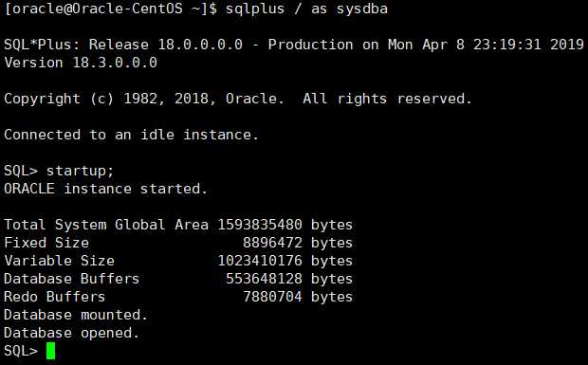This screenshot has width=588, height=365.
Task: Click the 'Database mounted.' message
Action: click(76, 315)
